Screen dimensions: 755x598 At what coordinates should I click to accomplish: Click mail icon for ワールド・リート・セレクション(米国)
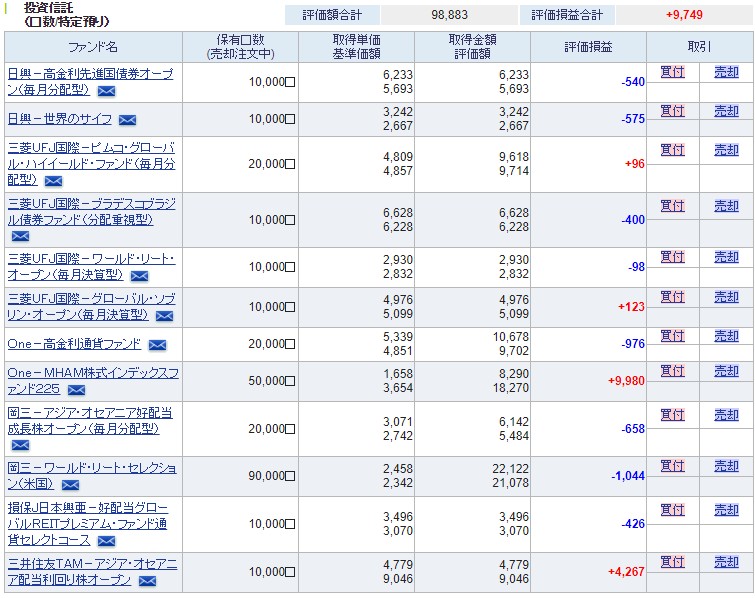point(70,485)
